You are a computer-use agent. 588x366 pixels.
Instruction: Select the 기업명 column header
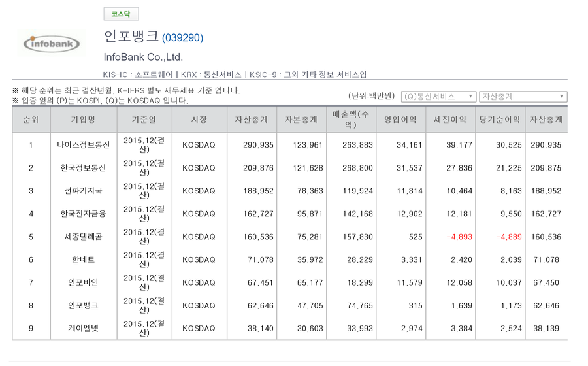pyautogui.click(x=84, y=120)
